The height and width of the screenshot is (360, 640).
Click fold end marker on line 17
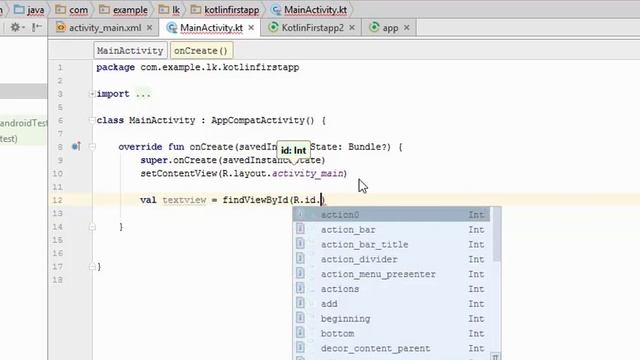click(x=92, y=267)
